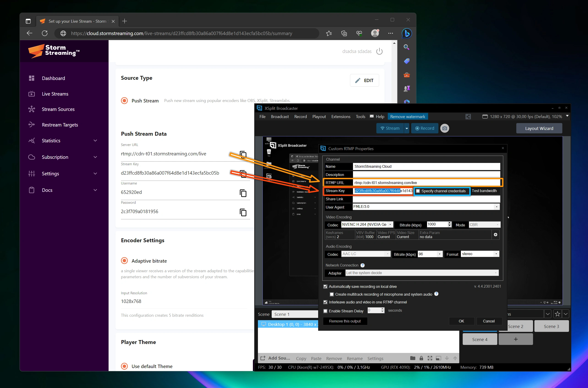Open the Broadcast menu in XSplit

point(280,116)
